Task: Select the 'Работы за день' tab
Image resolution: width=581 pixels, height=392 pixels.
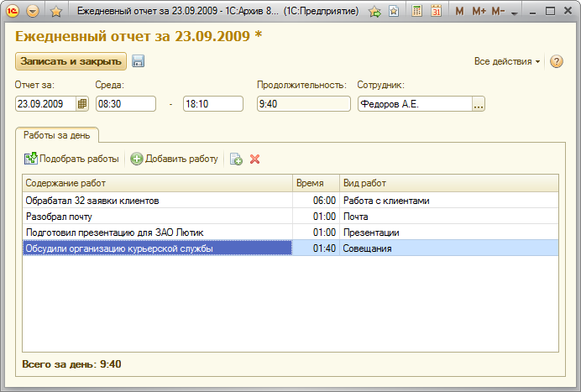Action: coord(58,134)
